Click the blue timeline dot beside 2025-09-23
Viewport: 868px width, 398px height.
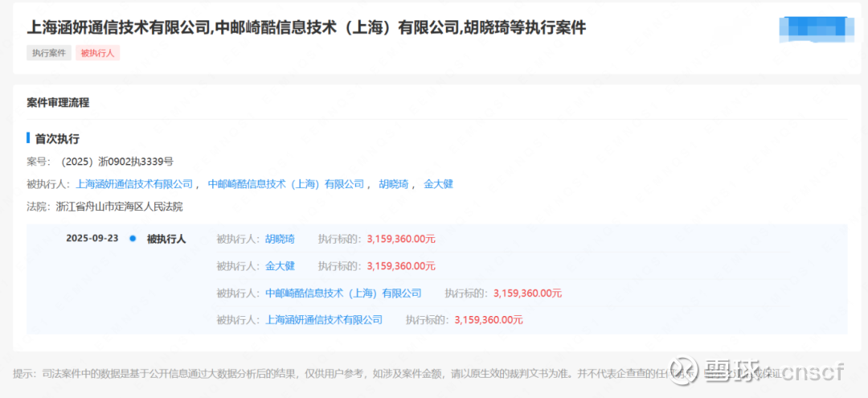click(x=133, y=239)
